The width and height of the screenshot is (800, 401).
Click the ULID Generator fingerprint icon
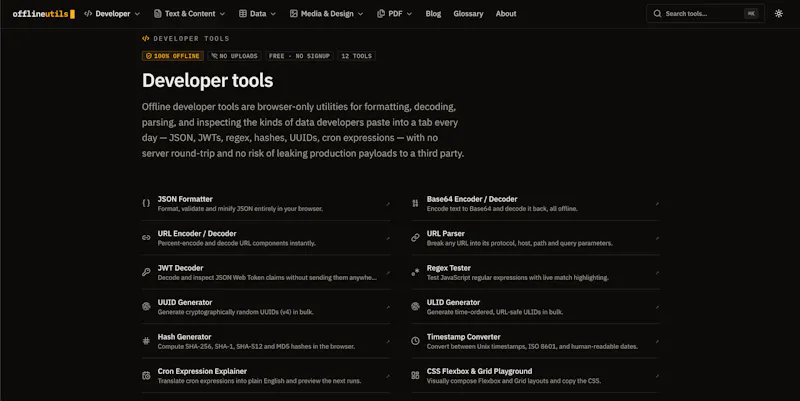[x=415, y=306]
